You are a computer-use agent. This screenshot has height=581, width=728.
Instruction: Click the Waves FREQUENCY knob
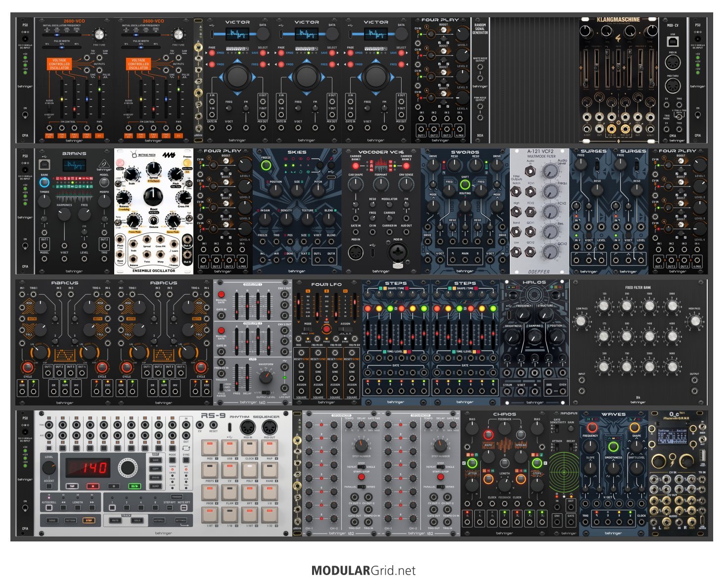pyautogui.click(x=591, y=447)
